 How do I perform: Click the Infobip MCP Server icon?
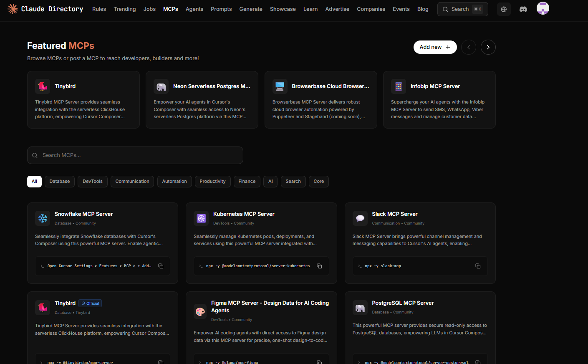coord(399,86)
